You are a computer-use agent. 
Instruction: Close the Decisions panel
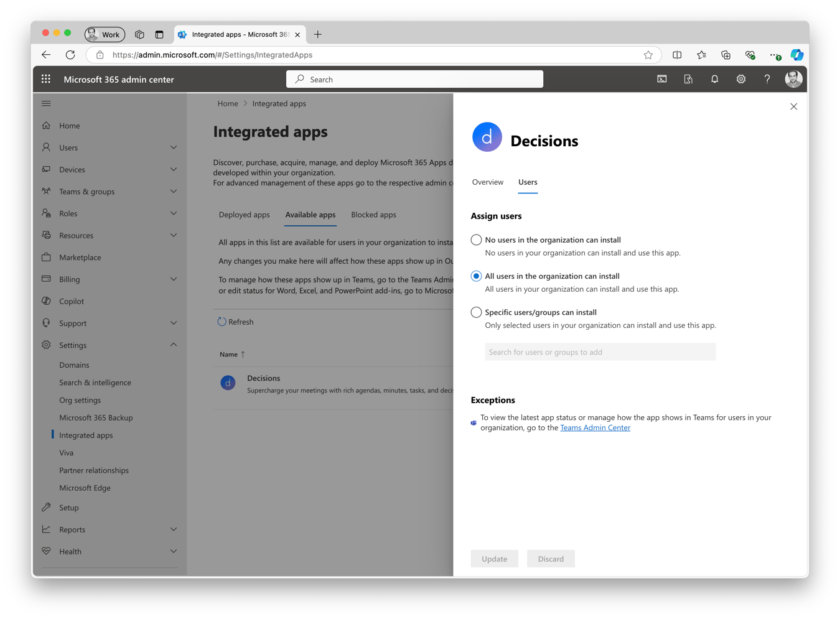point(793,106)
